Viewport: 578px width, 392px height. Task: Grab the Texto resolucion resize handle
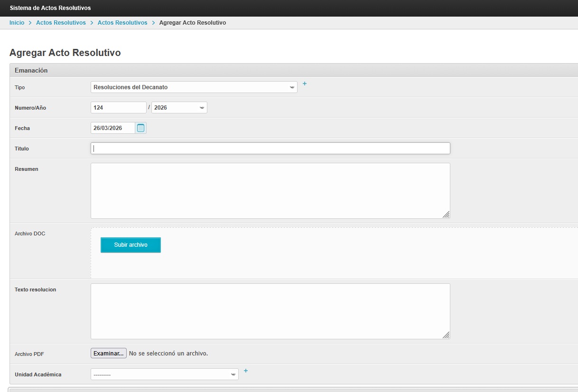click(x=446, y=335)
